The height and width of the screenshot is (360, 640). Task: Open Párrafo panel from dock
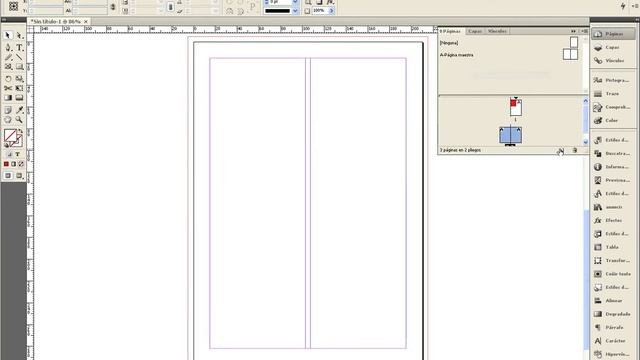(613, 327)
